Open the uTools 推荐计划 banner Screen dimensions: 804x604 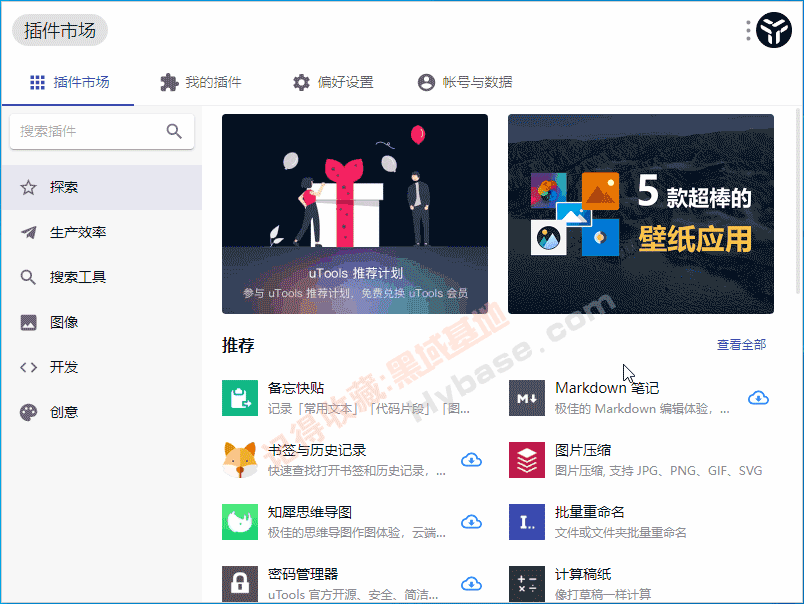[x=355, y=214]
